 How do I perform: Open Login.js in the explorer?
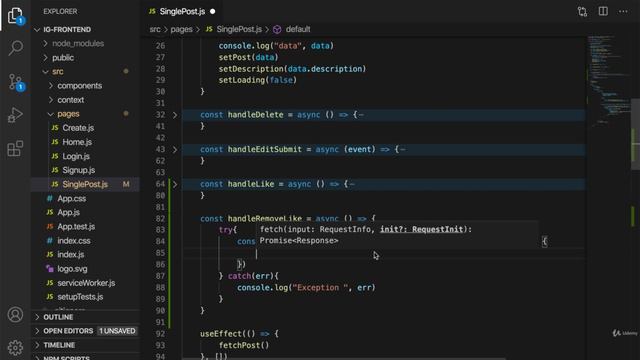coord(76,156)
